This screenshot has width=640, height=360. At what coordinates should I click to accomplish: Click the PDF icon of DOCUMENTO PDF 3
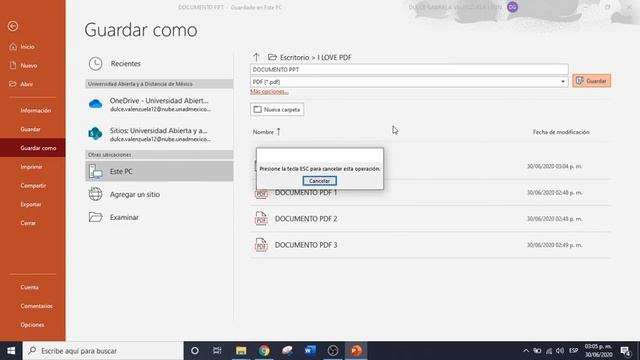[x=261, y=245]
